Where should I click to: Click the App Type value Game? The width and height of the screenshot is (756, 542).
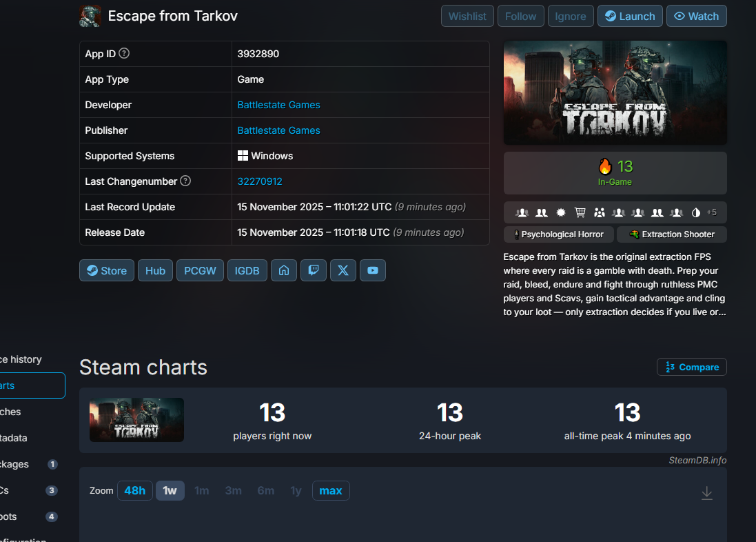tap(250, 79)
